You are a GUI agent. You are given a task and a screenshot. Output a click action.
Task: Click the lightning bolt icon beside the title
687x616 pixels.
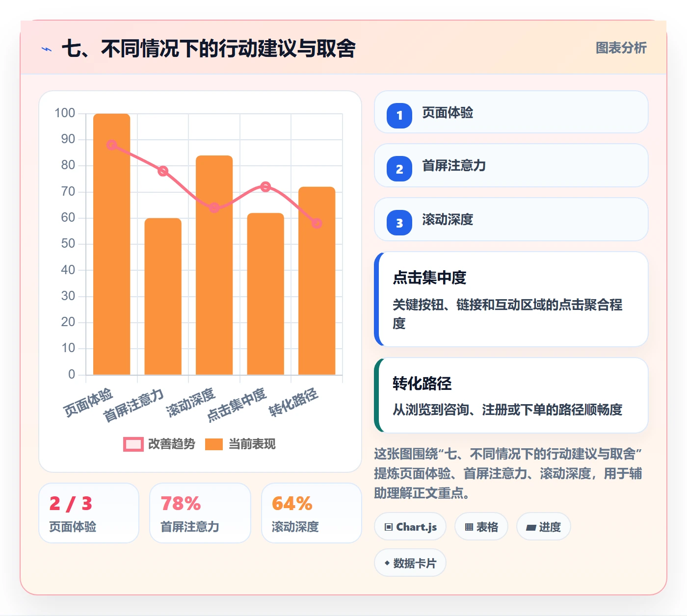click(47, 49)
